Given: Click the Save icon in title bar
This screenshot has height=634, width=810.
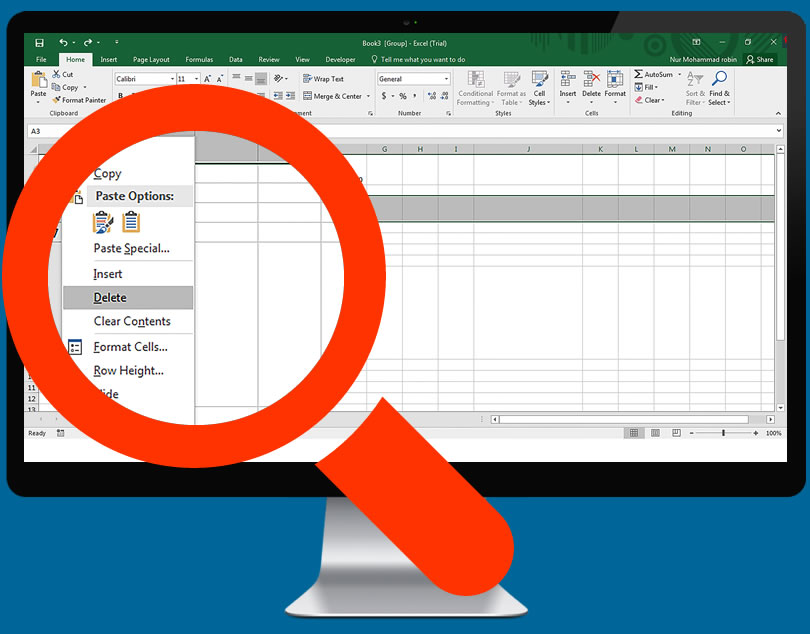Looking at the screenshot, I should (40, 43).
